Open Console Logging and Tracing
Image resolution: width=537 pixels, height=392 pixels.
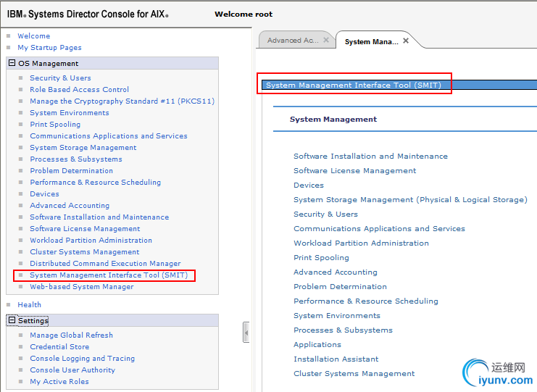coord(82,359)
